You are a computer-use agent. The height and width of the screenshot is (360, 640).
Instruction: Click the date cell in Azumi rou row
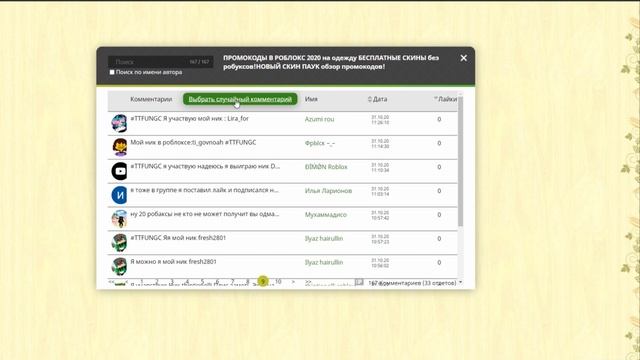click(380, 120)
